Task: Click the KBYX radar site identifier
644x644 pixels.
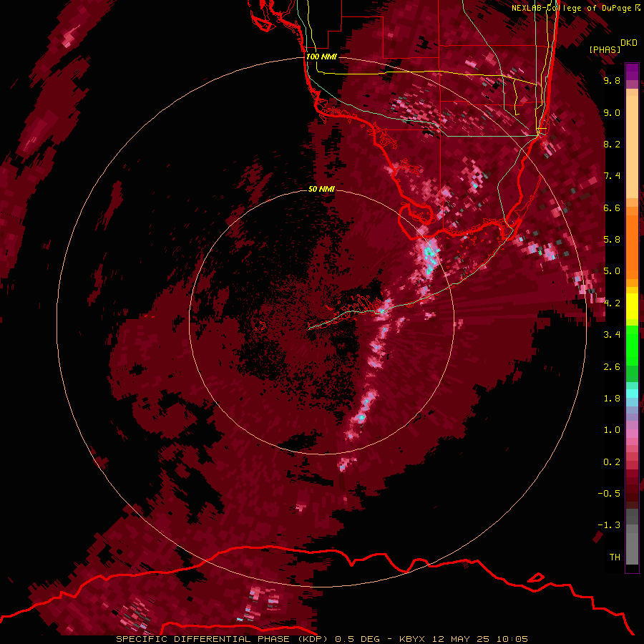Action: 413,639
